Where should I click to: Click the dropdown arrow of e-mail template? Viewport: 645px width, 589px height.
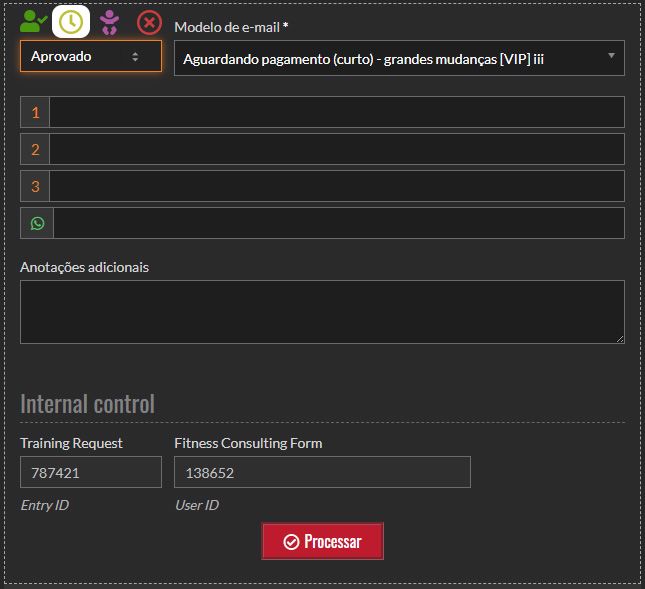click(x=611, y=56)
